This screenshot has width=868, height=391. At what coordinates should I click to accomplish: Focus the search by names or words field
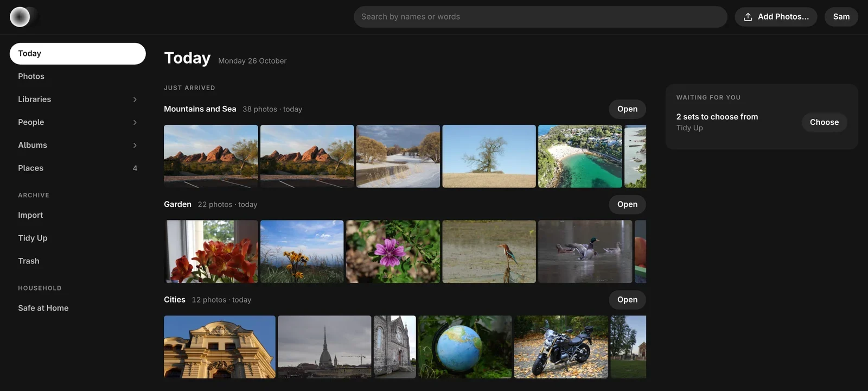540,17
